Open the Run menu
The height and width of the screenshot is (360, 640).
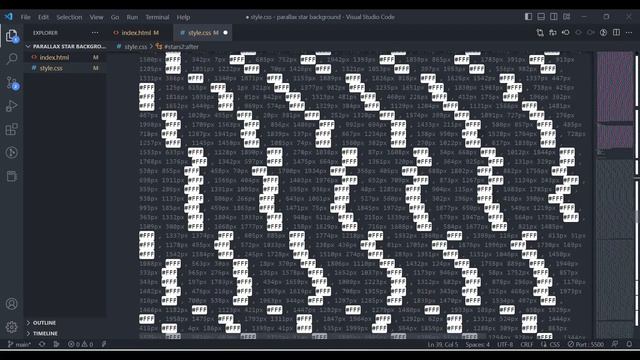(x=132, y=17)
